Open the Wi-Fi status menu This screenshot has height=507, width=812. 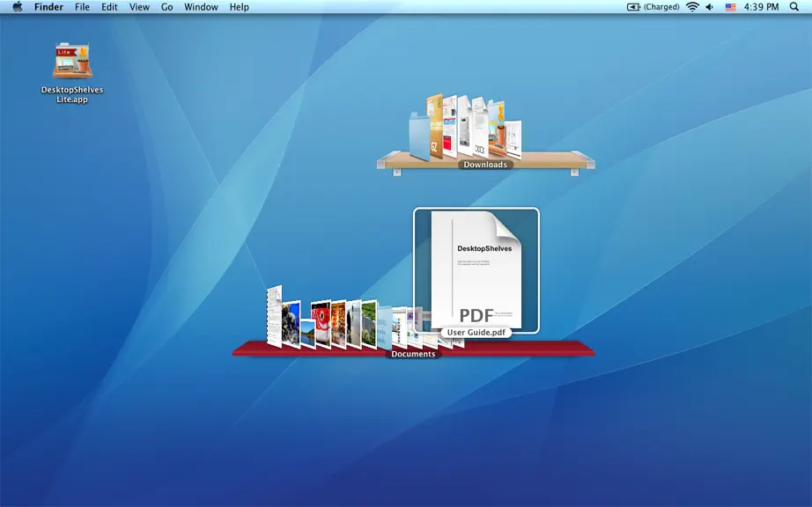pyautogui.click(x=692, y=7)
